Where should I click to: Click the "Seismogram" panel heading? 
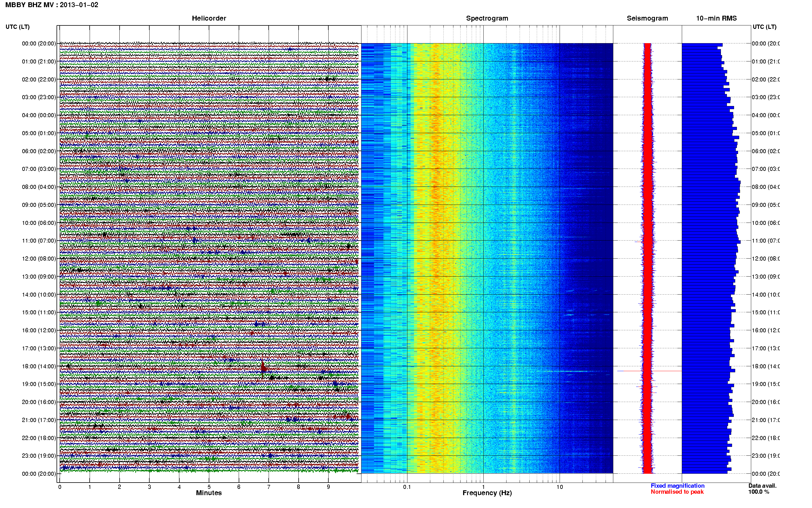click(x=647, y=18)
